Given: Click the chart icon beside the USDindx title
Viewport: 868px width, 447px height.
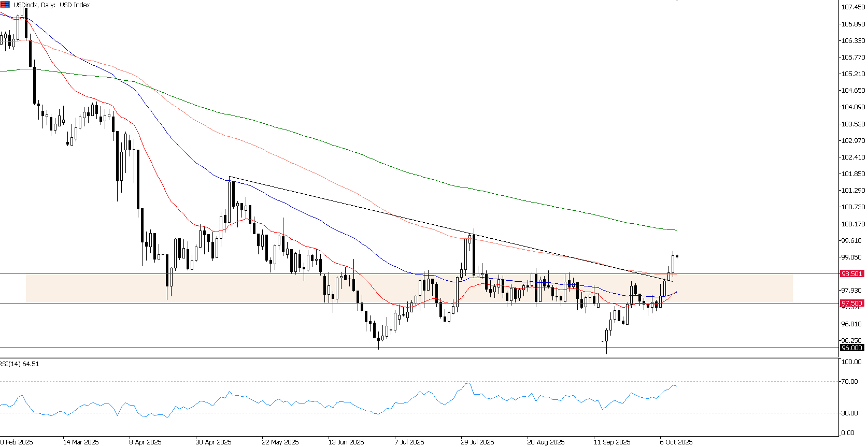Looking at the screenshot, I should [5, 5].
